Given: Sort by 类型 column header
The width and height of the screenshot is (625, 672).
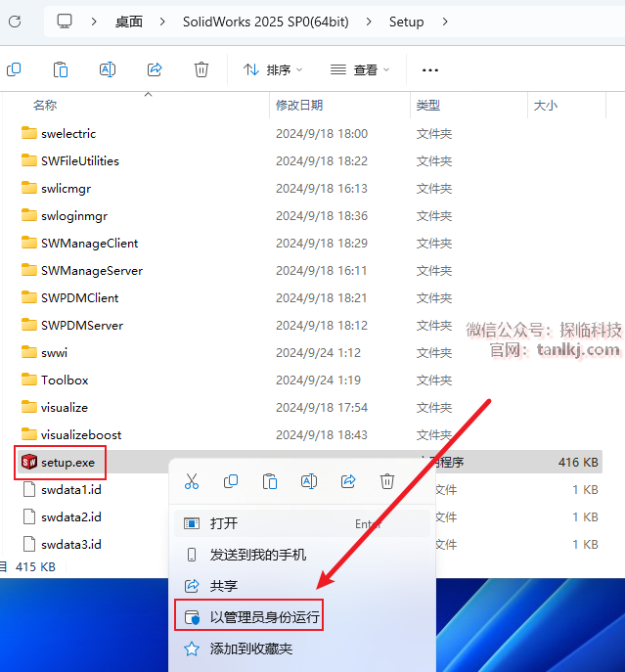Looking at the screenshot, I should tap(427, 105).
